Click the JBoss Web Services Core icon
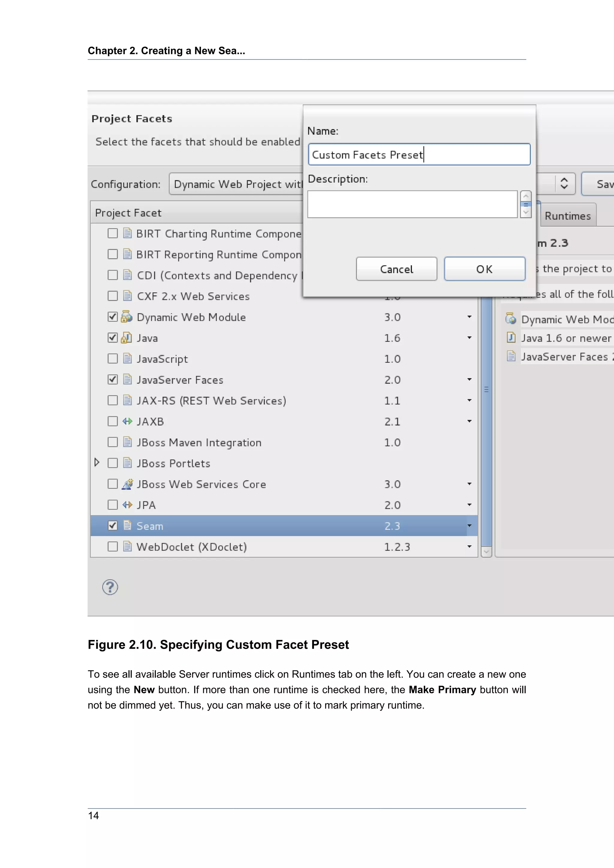Viewport: 614px width, 868px height. pyautogui.click(x=127, y=484)
